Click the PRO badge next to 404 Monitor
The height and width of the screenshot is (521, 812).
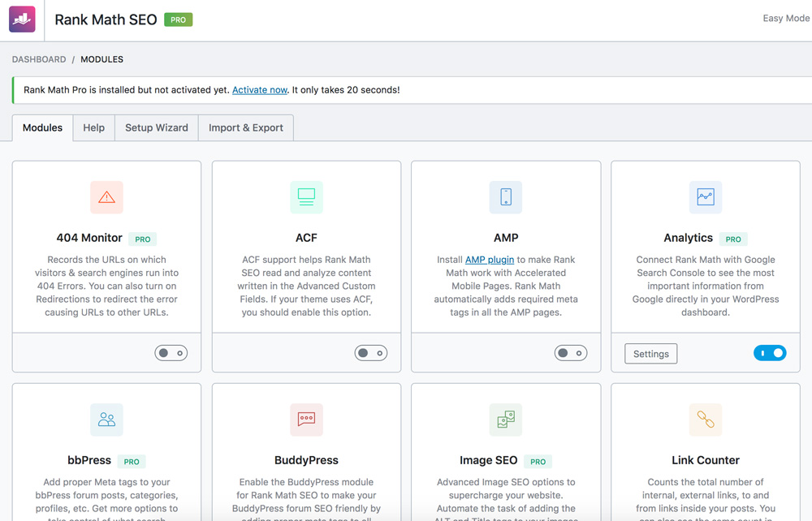pyautogui.click(x=142, y=239)
